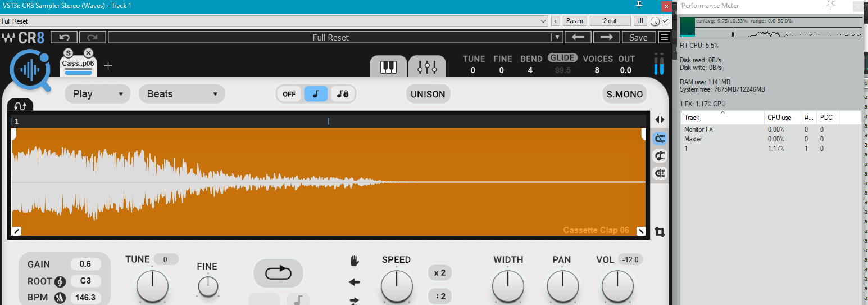The height and width of the screenshot is (305, 868).
Task: Click the VOICES value 8
Action: (597, 70)
